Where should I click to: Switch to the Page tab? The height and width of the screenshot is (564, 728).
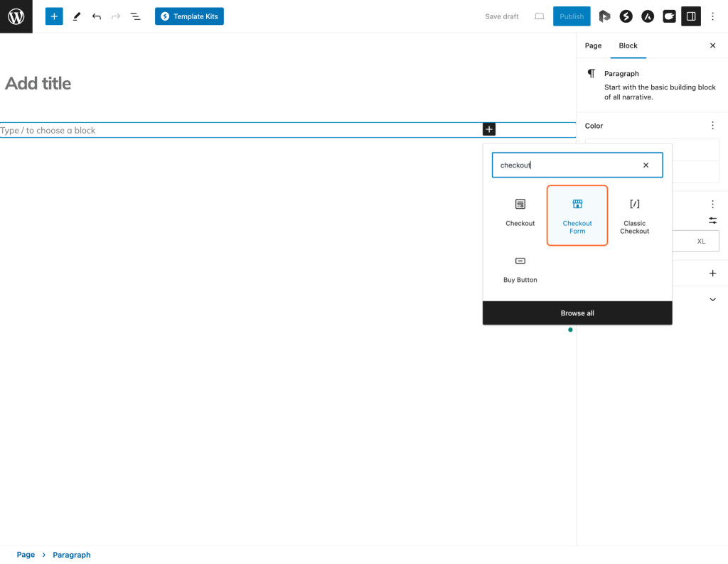pos(593,45)
